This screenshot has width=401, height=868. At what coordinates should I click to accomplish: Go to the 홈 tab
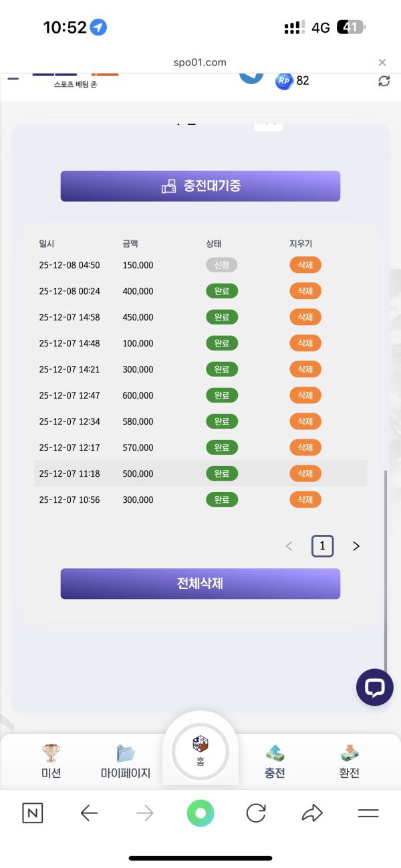[x=200, y=751]
